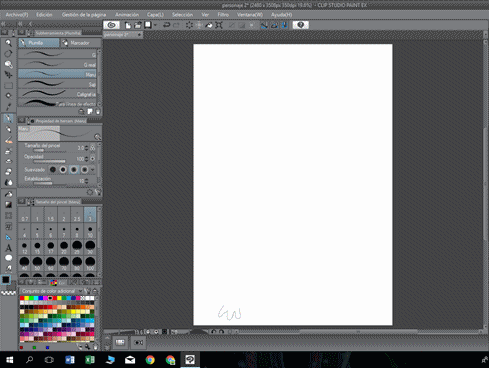
Task: Expand Suavizado options arrow
Action: pyautogui.click(x=92, y=170)
